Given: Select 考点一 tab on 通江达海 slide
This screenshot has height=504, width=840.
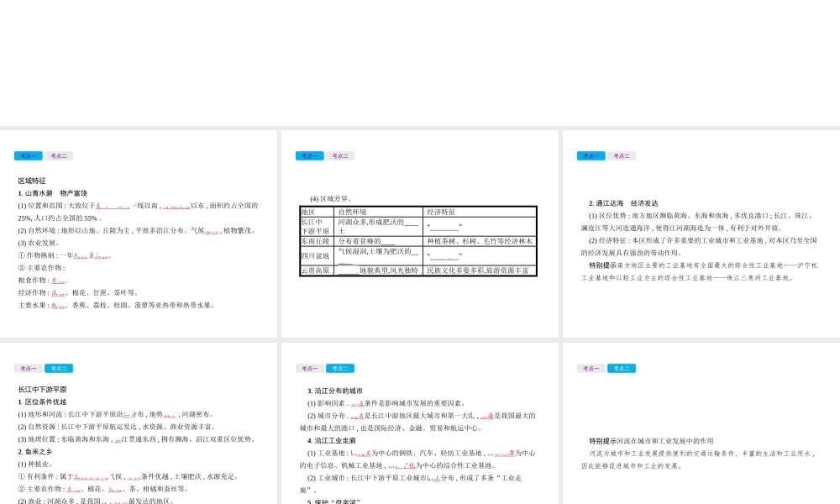Looking at the screenshot, I should pyautogui.click(x=591, y=156).
